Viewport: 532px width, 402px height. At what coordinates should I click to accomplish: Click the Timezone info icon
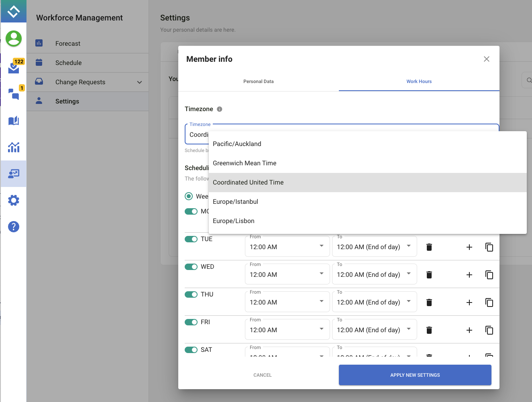click(x=220, y=109)
